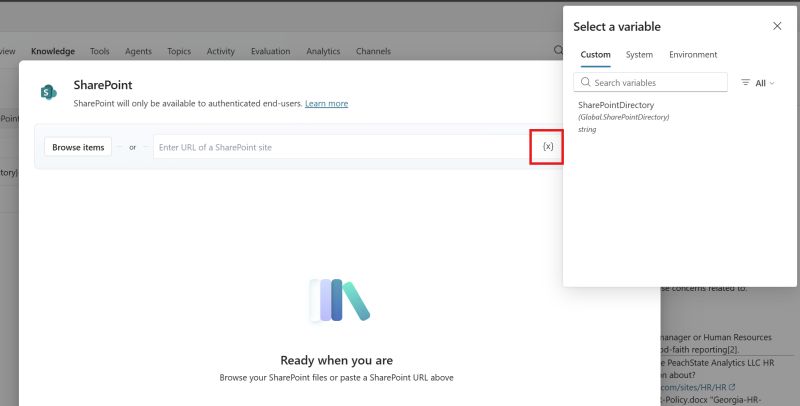Open the Topics tab
800x406 pixels.
point(179,51)
